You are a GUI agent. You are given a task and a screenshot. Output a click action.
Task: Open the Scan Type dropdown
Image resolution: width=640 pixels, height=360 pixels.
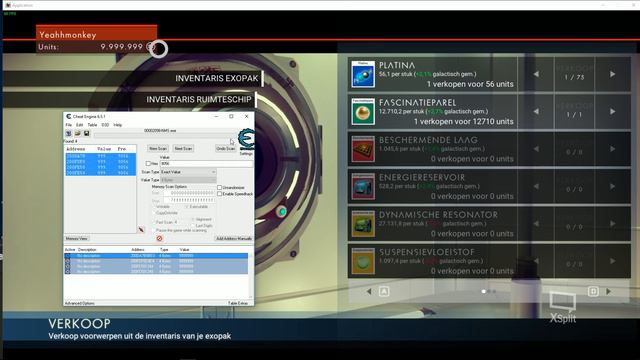[x=188, y=172]
